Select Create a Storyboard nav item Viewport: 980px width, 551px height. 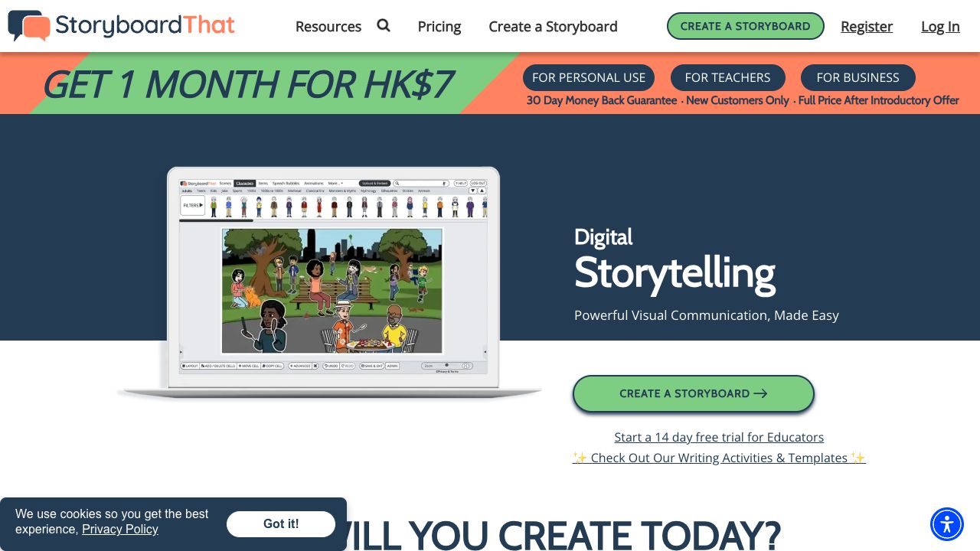tap(553, 26)
